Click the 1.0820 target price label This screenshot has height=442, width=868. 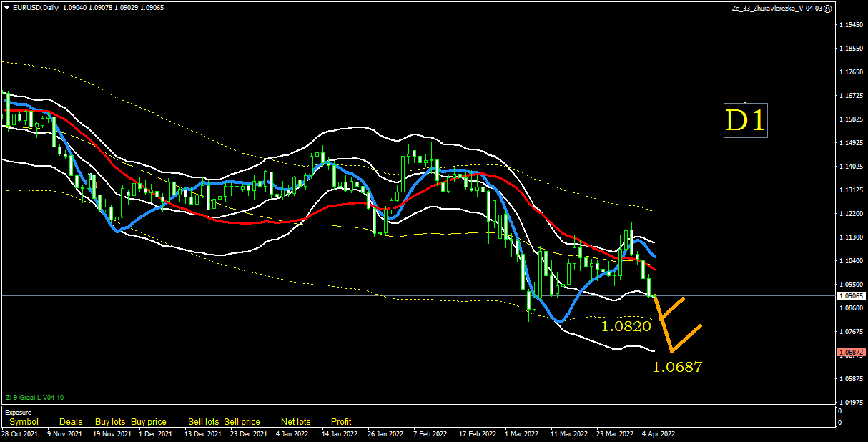pyautogui.click(x=626, y=326)
